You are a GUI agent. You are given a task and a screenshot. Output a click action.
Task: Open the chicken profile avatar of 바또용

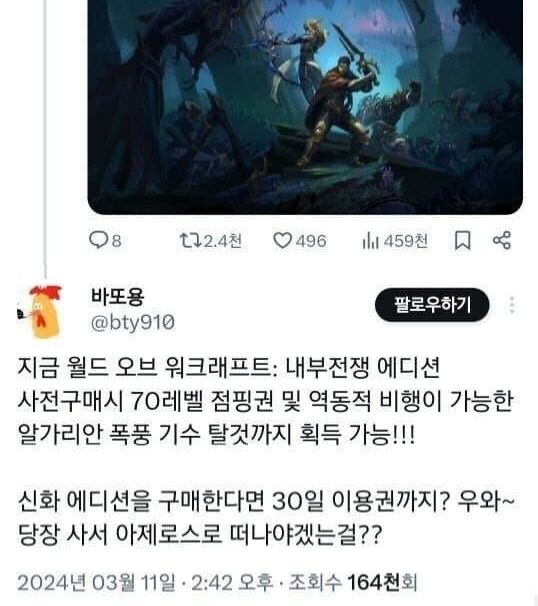tap(42, 312)
